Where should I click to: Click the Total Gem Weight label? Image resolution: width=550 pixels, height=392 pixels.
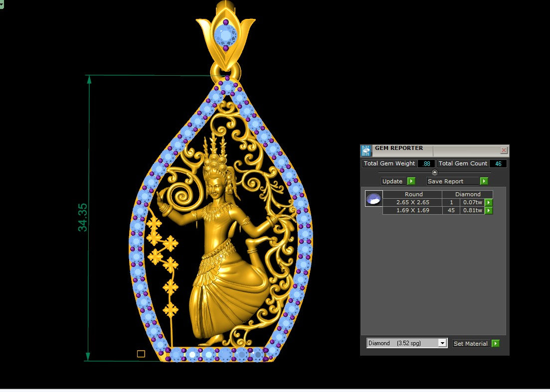tap(389, 163)
